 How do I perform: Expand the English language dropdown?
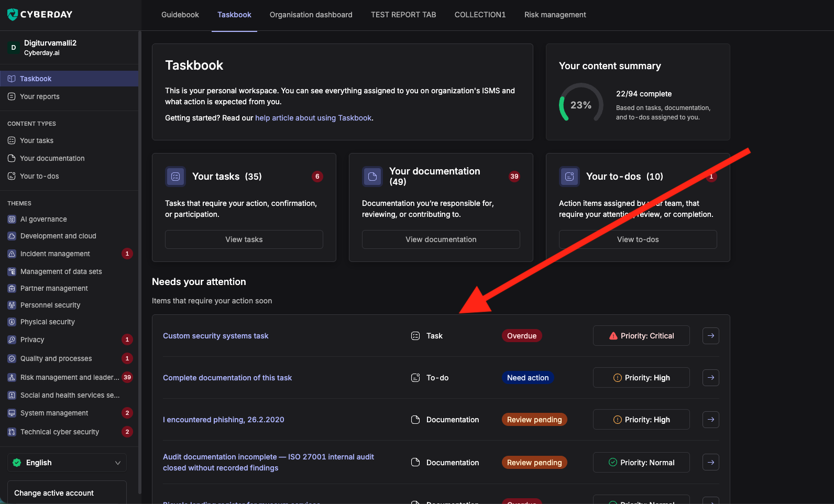67,463
